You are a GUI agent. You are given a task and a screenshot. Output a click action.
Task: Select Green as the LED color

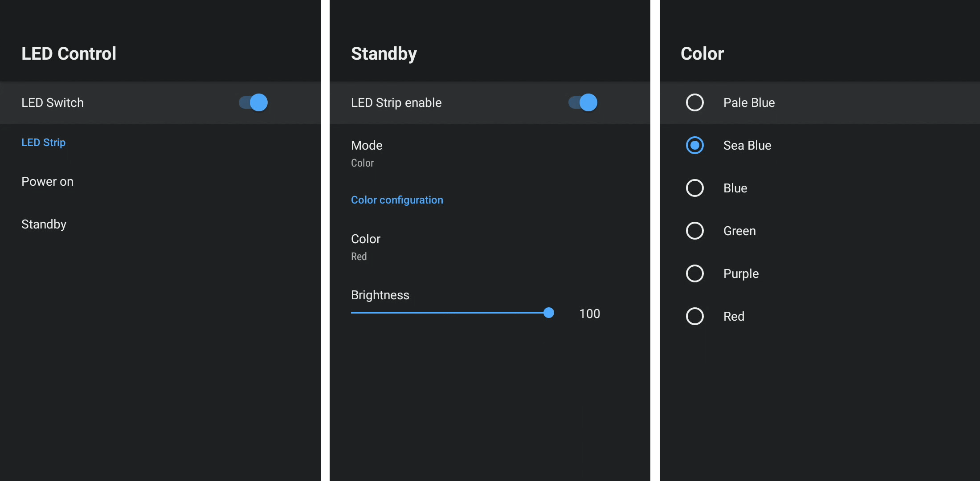694,231
